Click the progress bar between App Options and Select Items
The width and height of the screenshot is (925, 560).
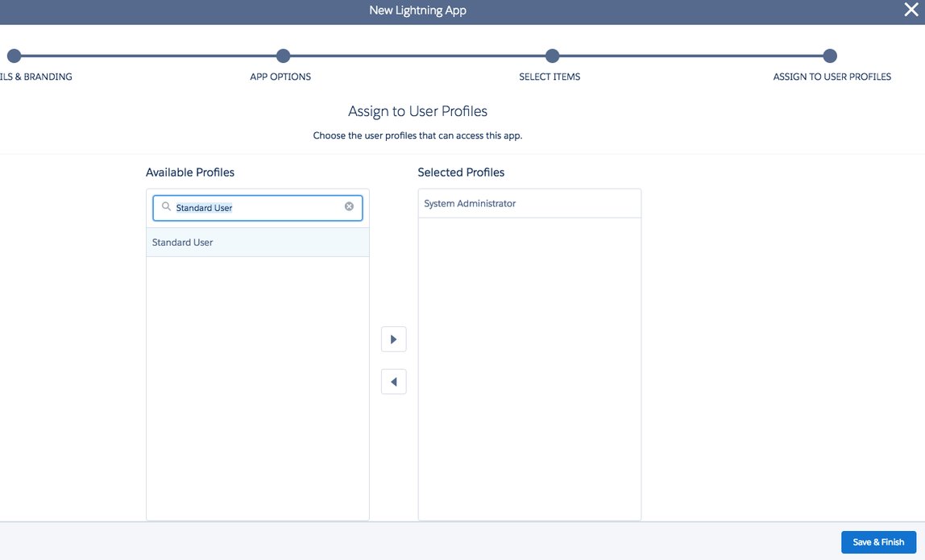[417, 56]
